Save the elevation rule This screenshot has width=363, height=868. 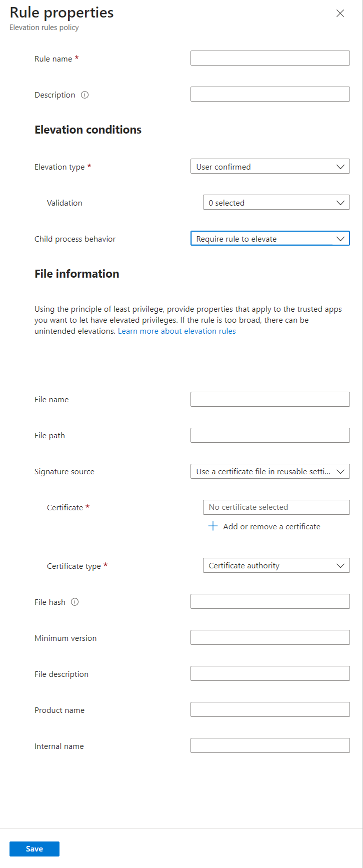(x=34, y=849)
